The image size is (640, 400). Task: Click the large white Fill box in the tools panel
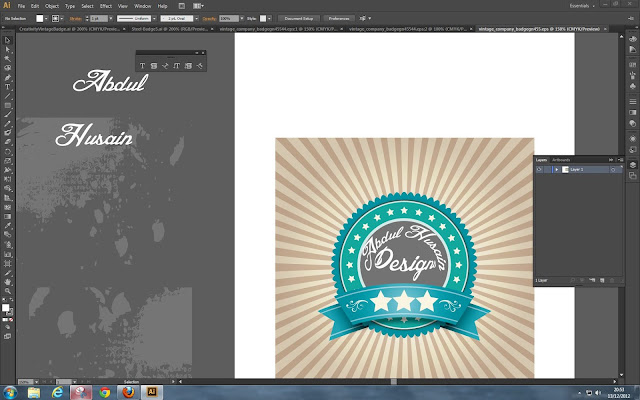pos(5,308)
